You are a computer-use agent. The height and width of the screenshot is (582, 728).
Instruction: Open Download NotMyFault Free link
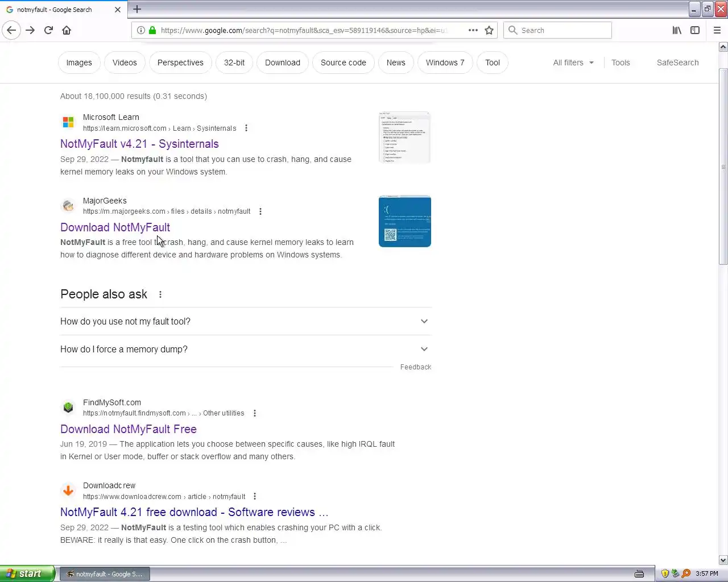129,429
